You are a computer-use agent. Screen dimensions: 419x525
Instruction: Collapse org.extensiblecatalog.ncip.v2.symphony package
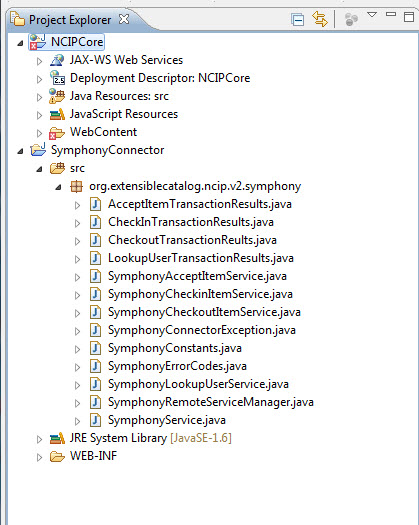58,187
